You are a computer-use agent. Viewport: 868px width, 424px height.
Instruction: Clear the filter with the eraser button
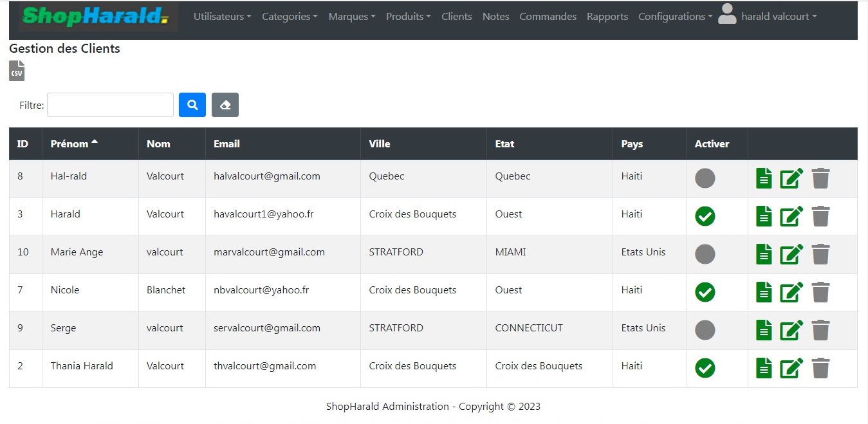[225, 105]
